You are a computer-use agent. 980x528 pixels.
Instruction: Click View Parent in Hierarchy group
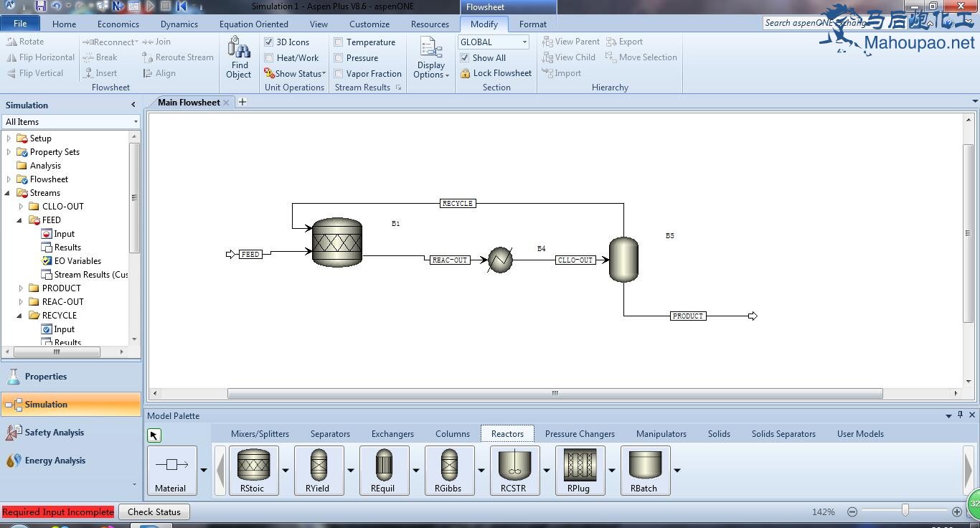[x=571, y=42]
